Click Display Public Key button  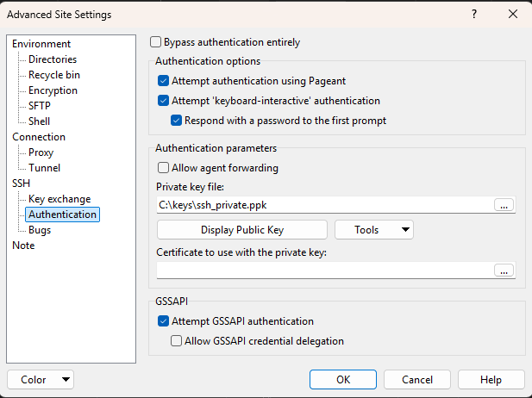pos(242,230)
